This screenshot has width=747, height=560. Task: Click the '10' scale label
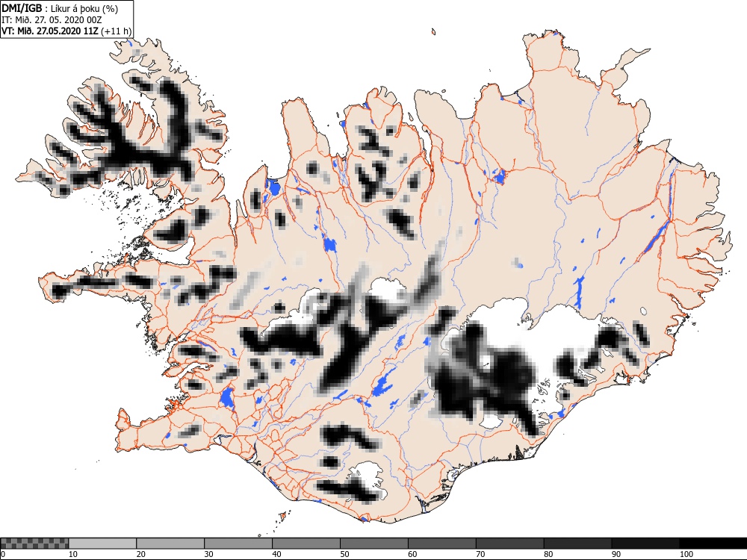tap(73, 554)
